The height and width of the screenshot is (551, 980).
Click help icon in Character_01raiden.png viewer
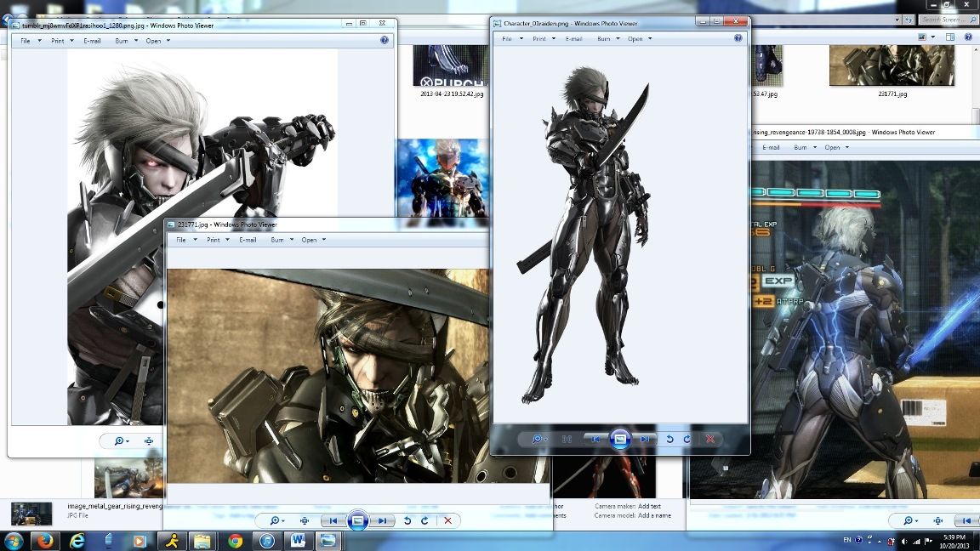click(x=738, y=38)
